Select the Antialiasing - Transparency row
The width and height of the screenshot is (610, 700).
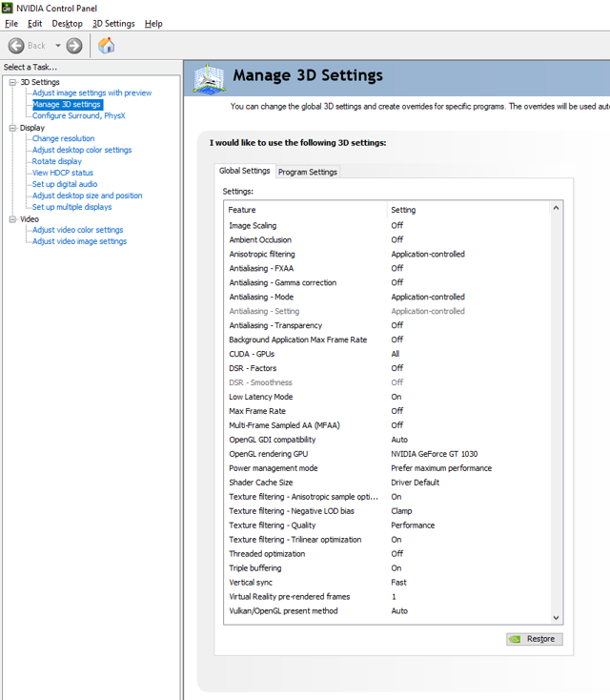[x=387, y=325]
